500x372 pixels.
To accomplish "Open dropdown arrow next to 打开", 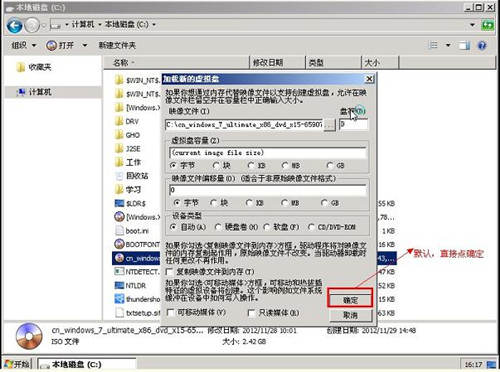I will pos(85,45).
